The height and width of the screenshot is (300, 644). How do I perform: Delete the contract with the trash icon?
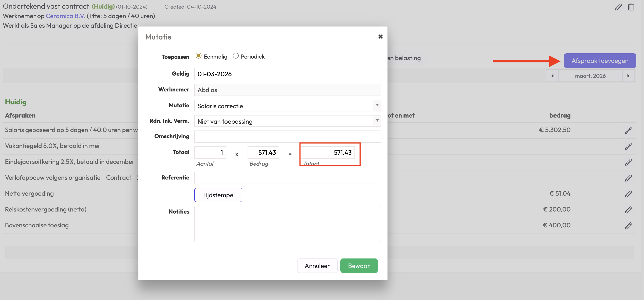(631, 7)
